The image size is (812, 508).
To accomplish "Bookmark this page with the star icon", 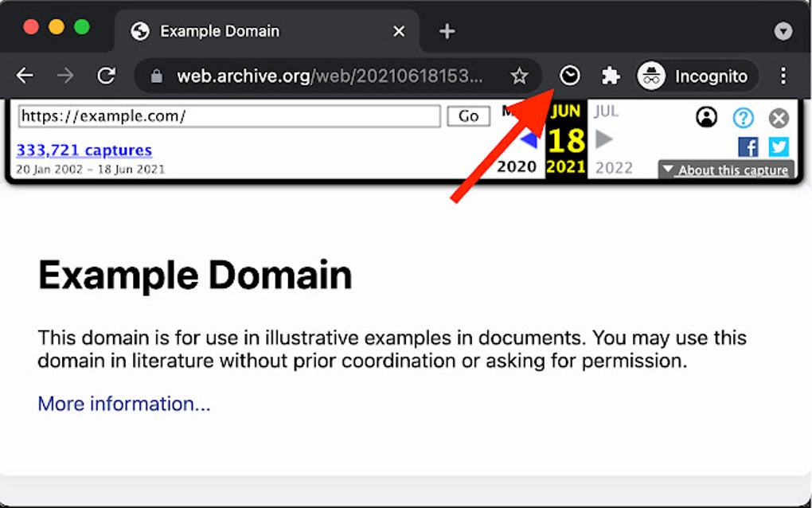I will click(520, 76).
